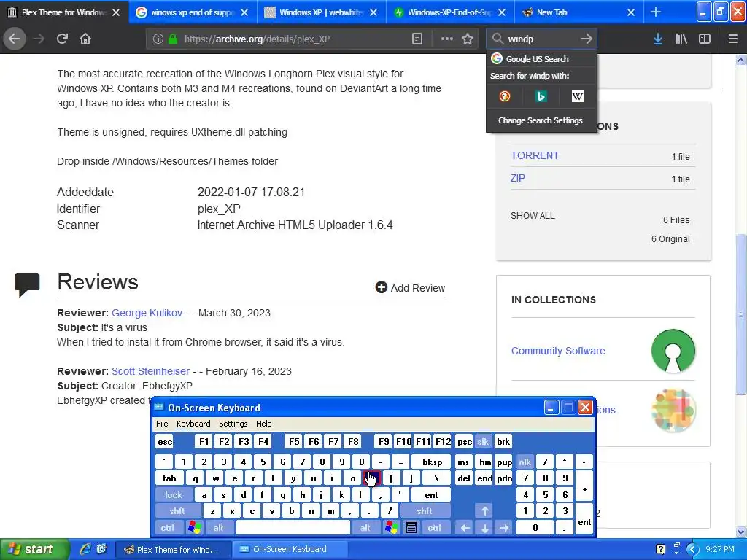
Task: Toggle the slk scroll lock key
Action: [x=483, y=442]
